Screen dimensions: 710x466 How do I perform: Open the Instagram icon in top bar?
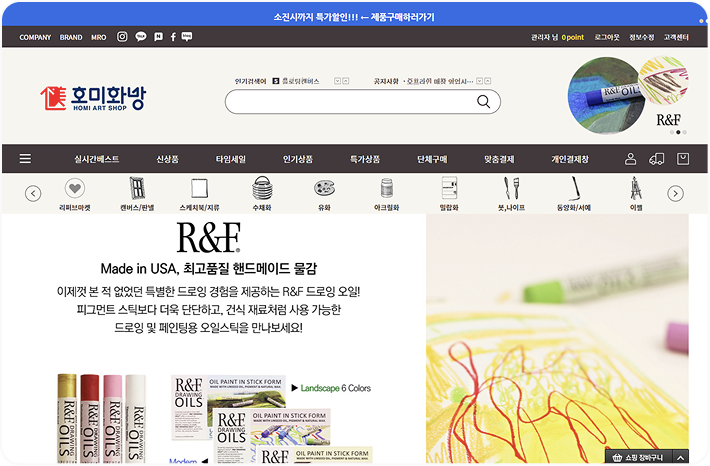click(122, 37)
